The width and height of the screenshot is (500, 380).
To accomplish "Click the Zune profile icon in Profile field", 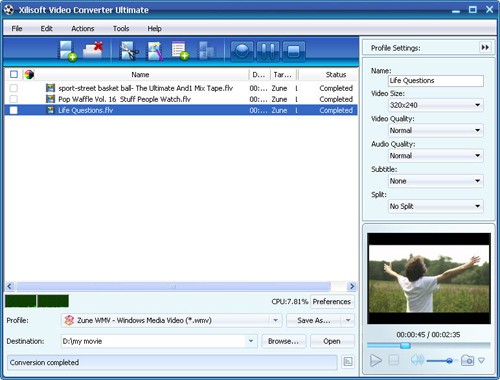I will pyautogui.click(x=69, y=320).
